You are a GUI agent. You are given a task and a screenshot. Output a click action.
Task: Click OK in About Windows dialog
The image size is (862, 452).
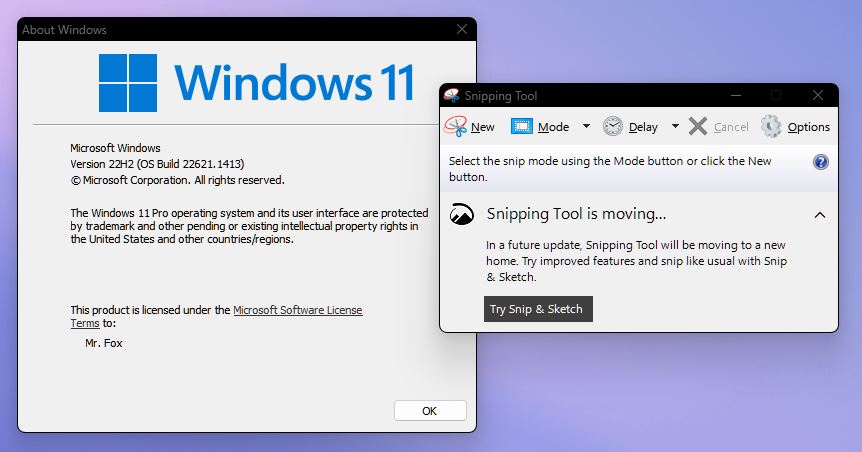430,411
